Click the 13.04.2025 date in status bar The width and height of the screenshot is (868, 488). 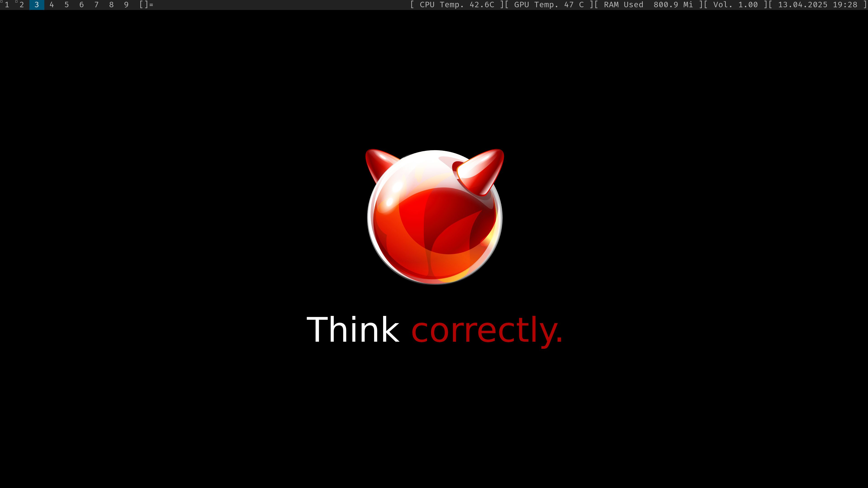point(802,5)
